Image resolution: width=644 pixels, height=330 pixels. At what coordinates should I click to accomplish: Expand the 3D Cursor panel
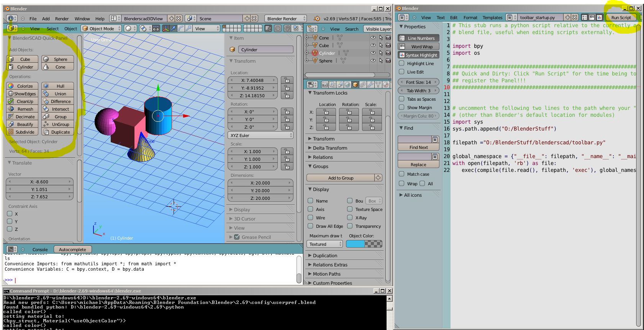pos(245,219)
